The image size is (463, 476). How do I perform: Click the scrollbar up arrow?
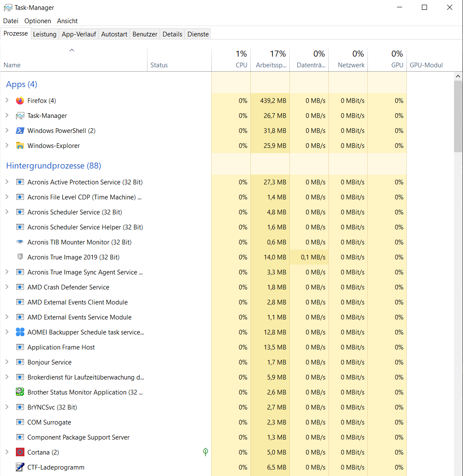tap(458, 76)
